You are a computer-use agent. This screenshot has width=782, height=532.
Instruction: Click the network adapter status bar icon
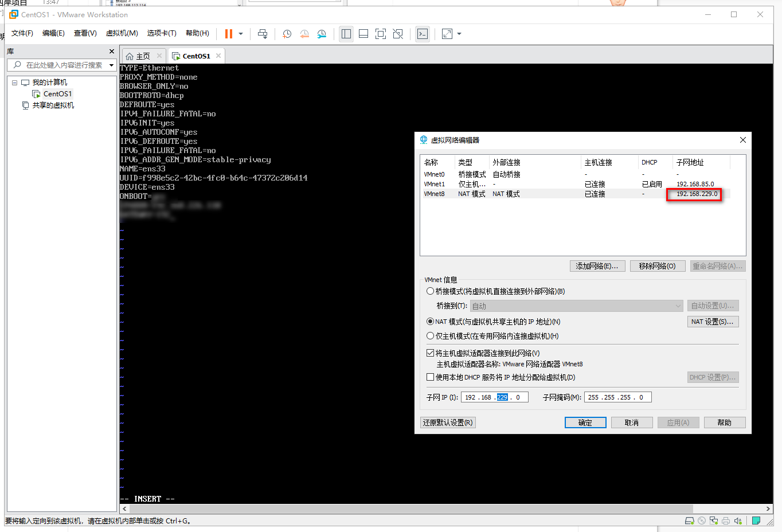714,521
